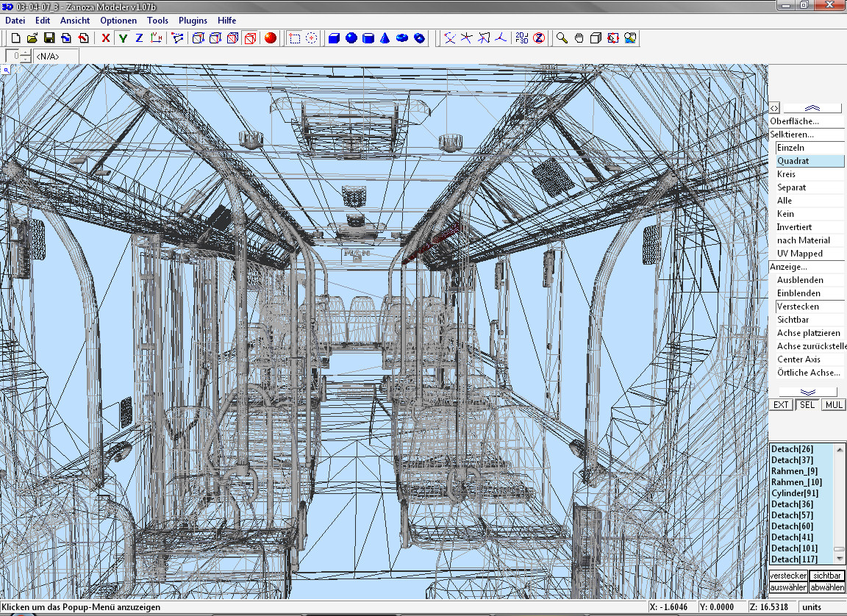Toggle the X axis lock
This screenshot has width=847, height=616.
tap(106, 37)
